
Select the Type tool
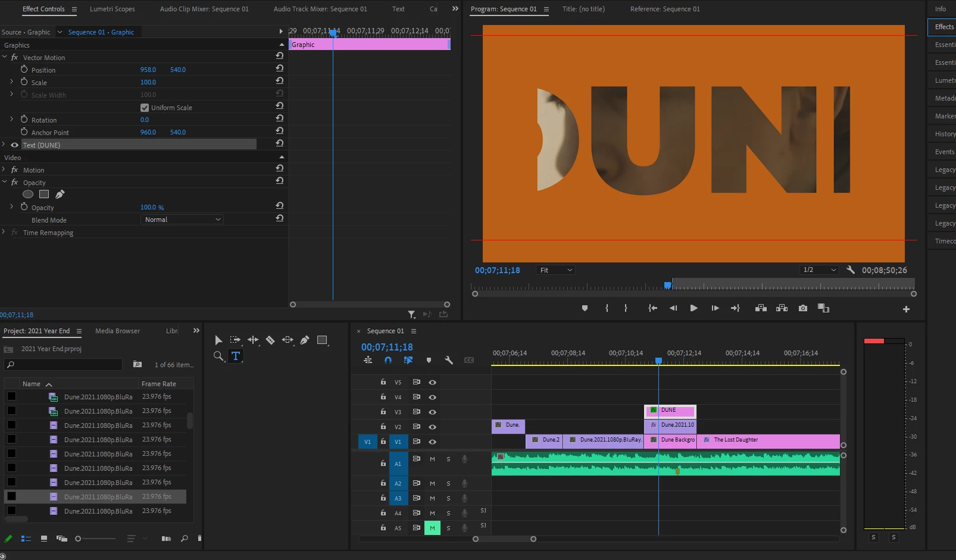[236, 356]
